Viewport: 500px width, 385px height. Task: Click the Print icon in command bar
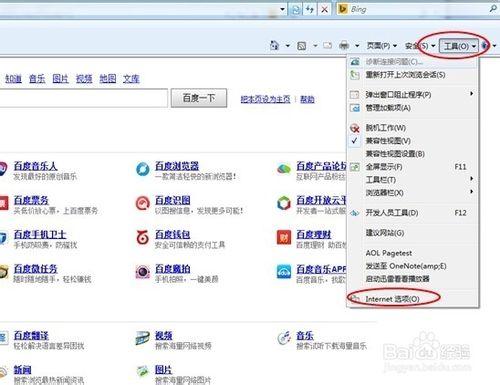tap(344, 45)
